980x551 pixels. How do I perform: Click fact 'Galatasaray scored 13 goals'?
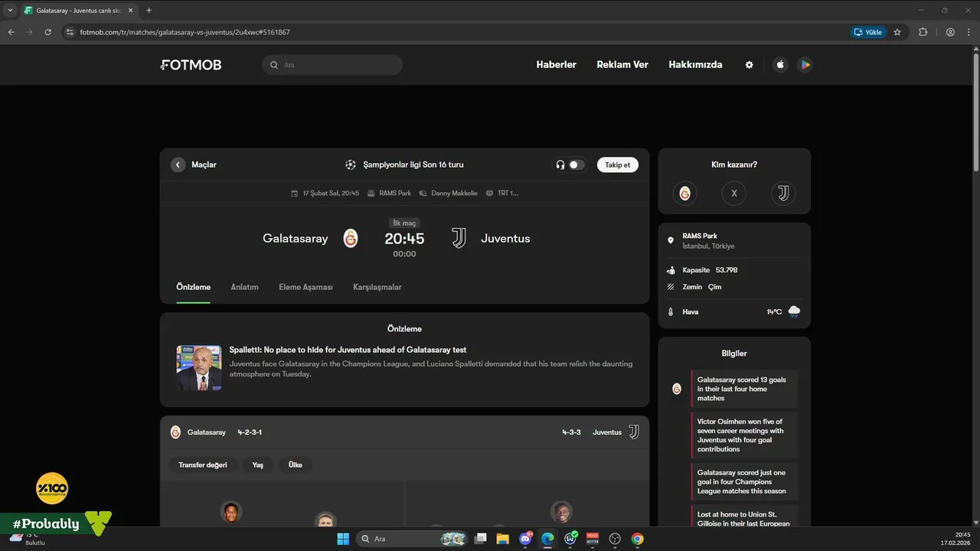coord(744,389)
